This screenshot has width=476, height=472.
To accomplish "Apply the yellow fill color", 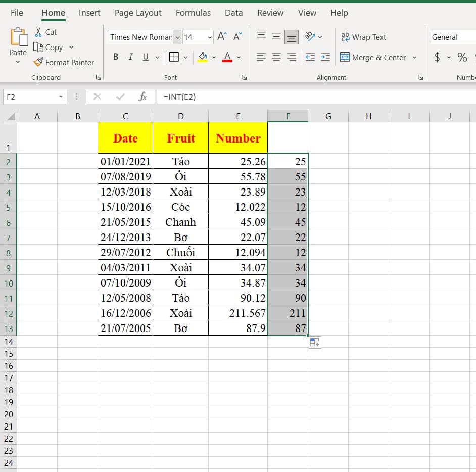I will [x=203, y=57].
